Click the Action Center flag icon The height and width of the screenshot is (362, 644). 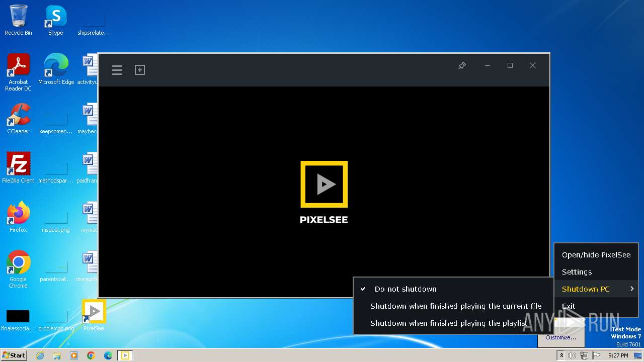pos(596,355)
